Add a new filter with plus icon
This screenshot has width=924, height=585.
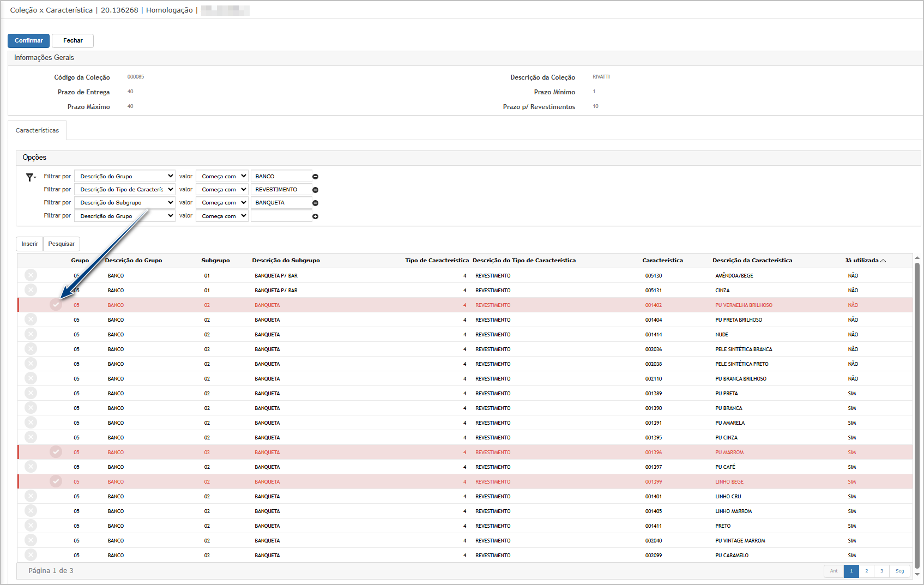[x=315, y=216]
